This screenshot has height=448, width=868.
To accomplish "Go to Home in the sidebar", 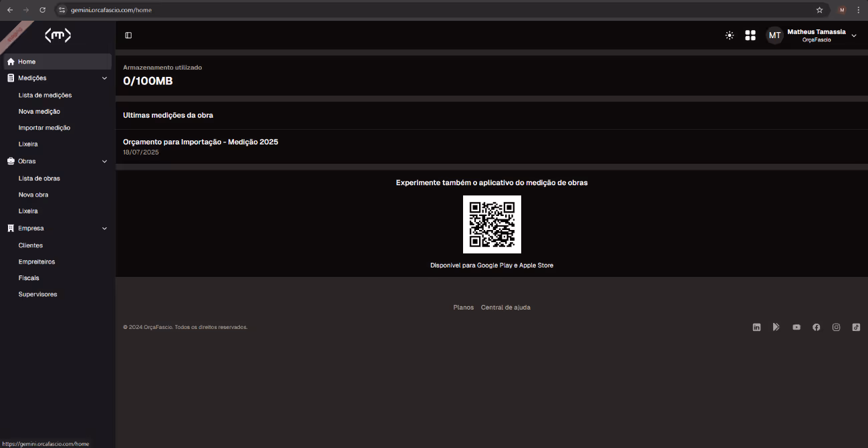I will (x=57, y=62).
